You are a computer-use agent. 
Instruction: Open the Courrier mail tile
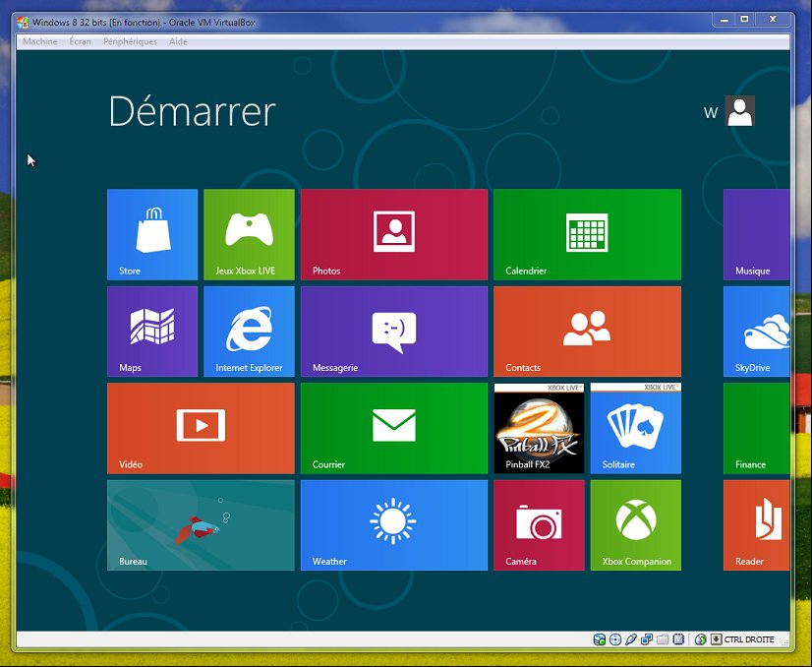click(x=393, y=428)
